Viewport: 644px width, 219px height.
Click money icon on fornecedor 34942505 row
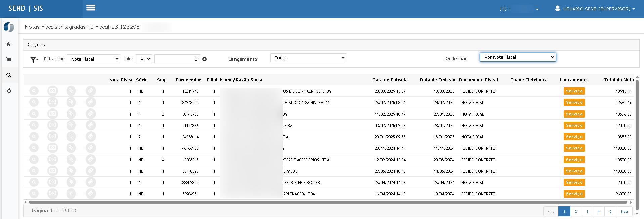click(52, 102)
